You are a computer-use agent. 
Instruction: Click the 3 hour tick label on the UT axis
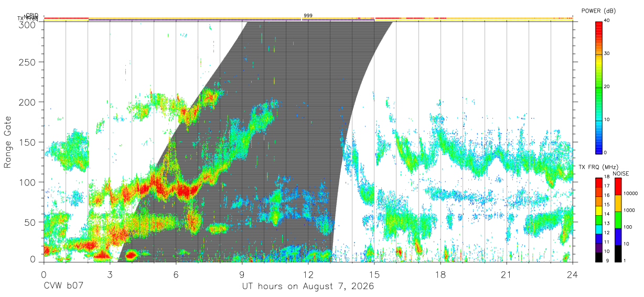110,274
